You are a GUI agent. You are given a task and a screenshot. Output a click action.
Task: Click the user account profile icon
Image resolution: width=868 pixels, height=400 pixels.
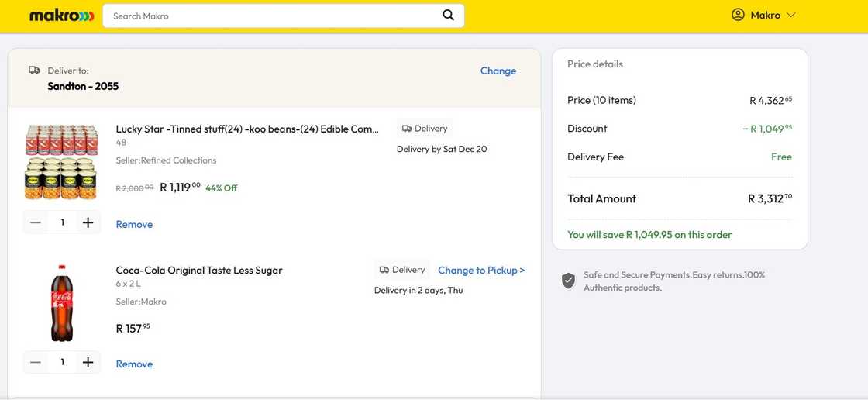pyautogui.click(x=738, y=15)
